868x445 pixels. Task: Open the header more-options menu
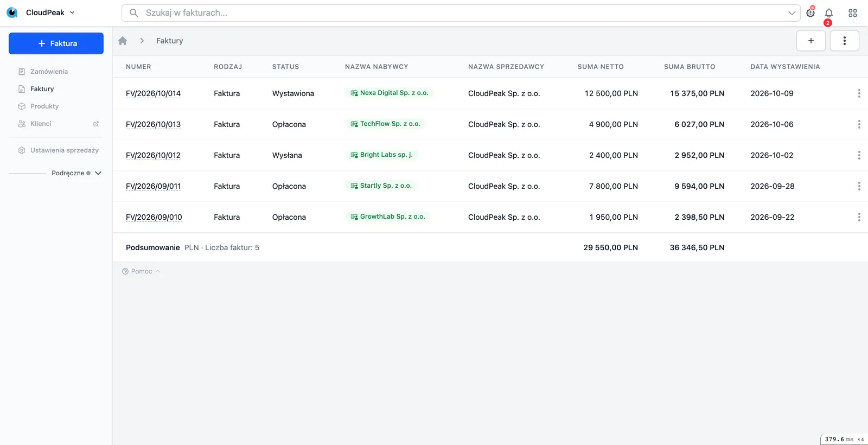(845, 41)
